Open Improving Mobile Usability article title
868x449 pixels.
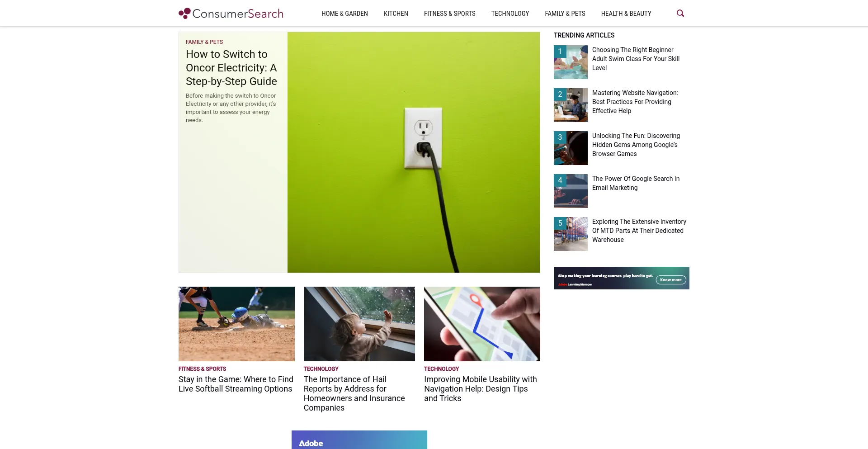pyautogui.click(x=481, y=389)
